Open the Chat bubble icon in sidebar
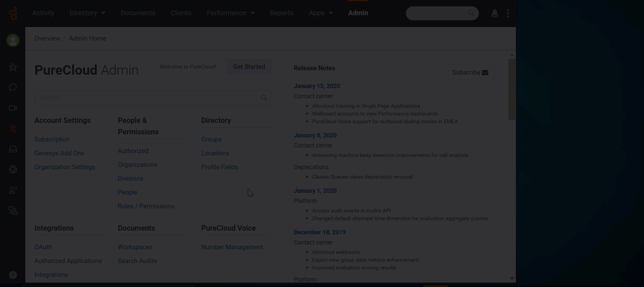Screen dimensions: 644x287 13,87
